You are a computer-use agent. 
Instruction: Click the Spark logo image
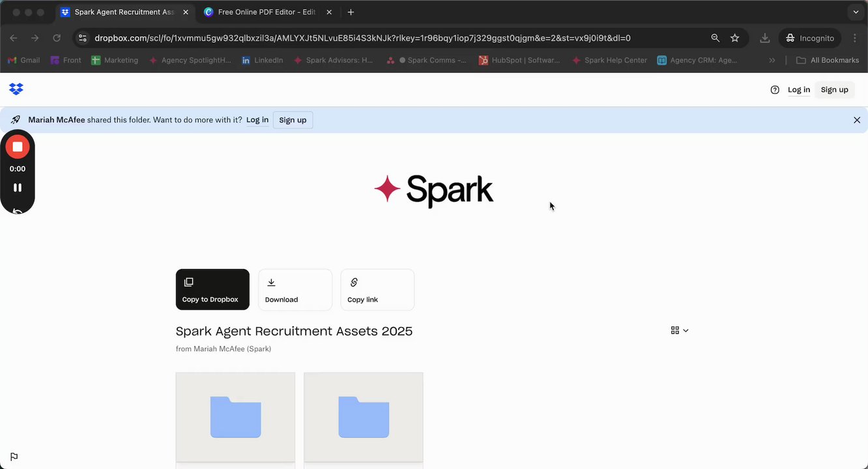[434, 190]
